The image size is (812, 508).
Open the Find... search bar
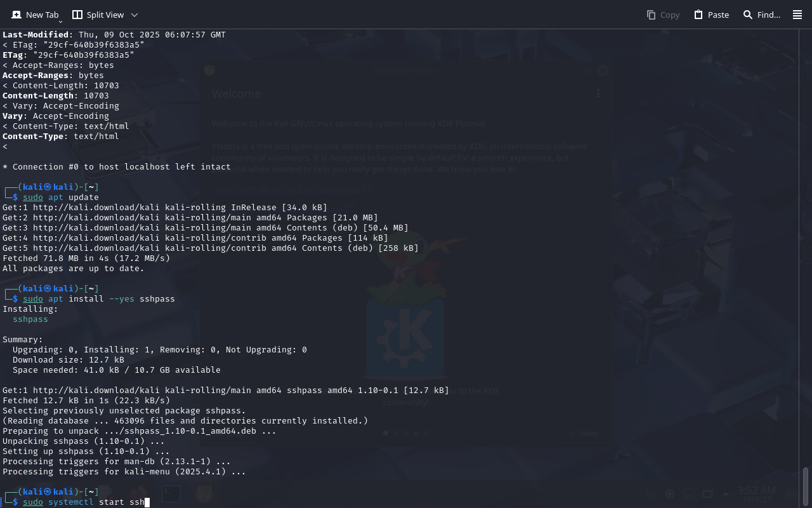(761, 15)
